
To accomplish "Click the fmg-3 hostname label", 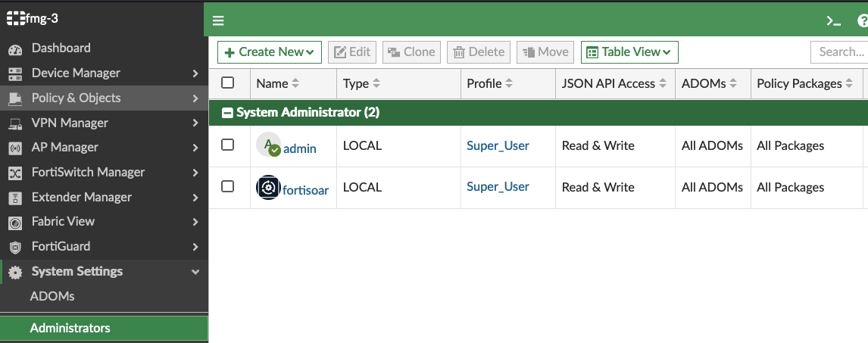I will pyautogui.click(x=42, y=19).
